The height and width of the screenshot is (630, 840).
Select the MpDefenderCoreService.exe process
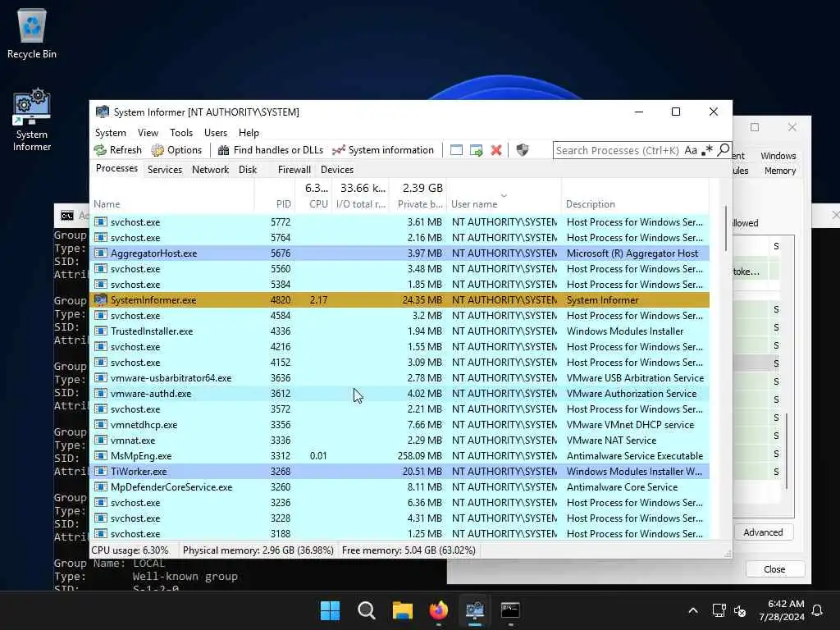[x=399, y=487]
